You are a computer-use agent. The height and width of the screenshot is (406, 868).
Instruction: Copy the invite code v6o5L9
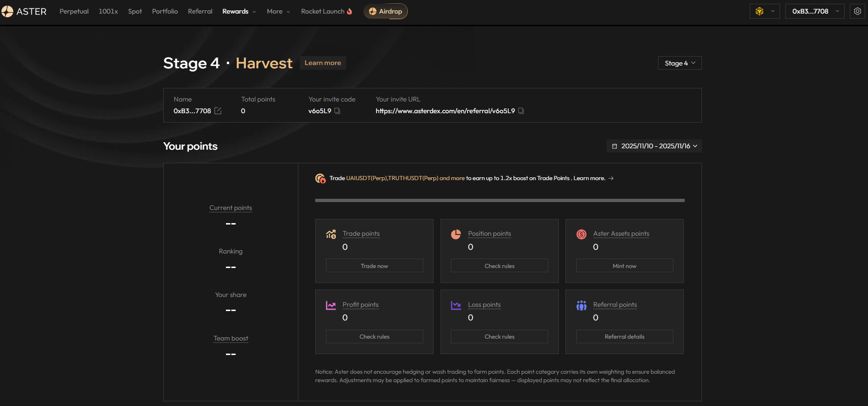(x=337, y=111)
